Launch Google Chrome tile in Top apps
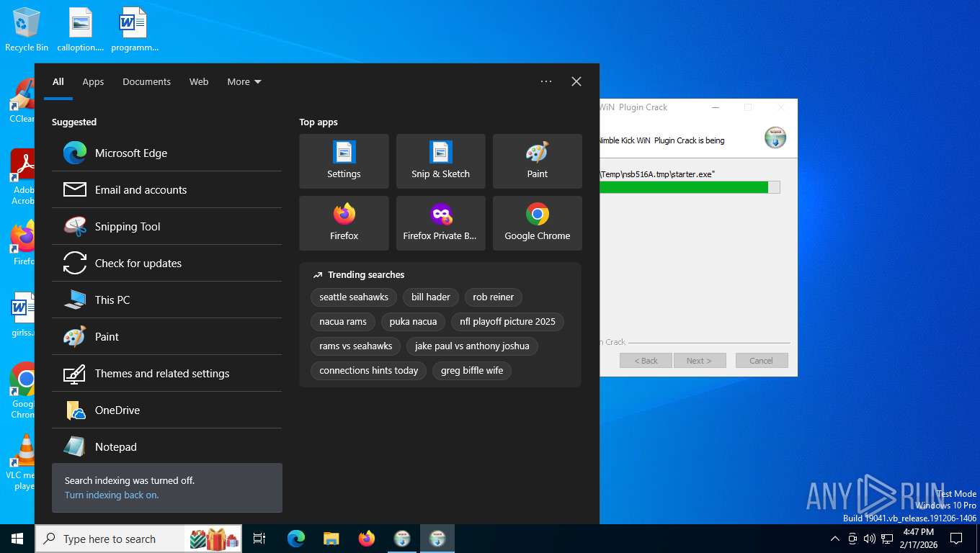Viewport: 980px width, 553px height. [x=537, y=223]
